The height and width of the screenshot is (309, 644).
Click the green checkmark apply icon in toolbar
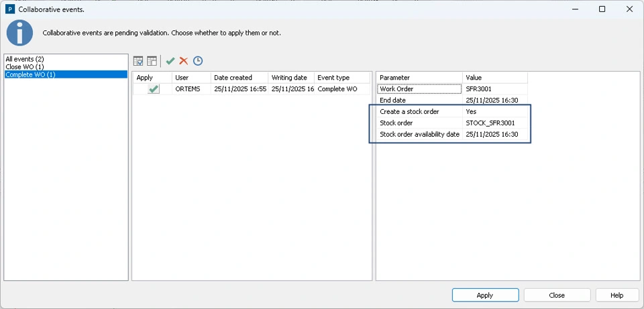point(170,61)
